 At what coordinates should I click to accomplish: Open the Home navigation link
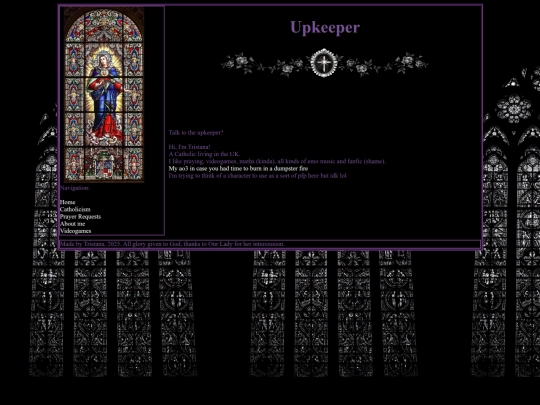[68, 202]
